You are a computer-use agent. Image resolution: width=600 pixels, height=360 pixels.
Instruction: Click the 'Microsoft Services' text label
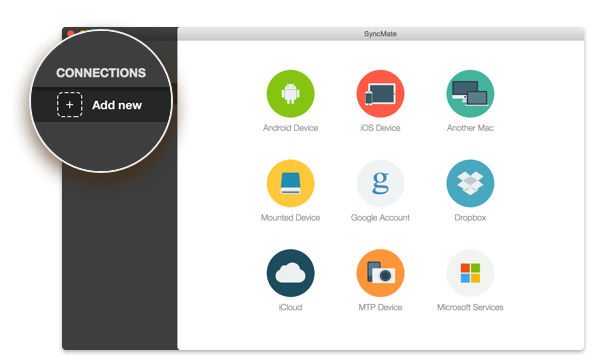470,307
